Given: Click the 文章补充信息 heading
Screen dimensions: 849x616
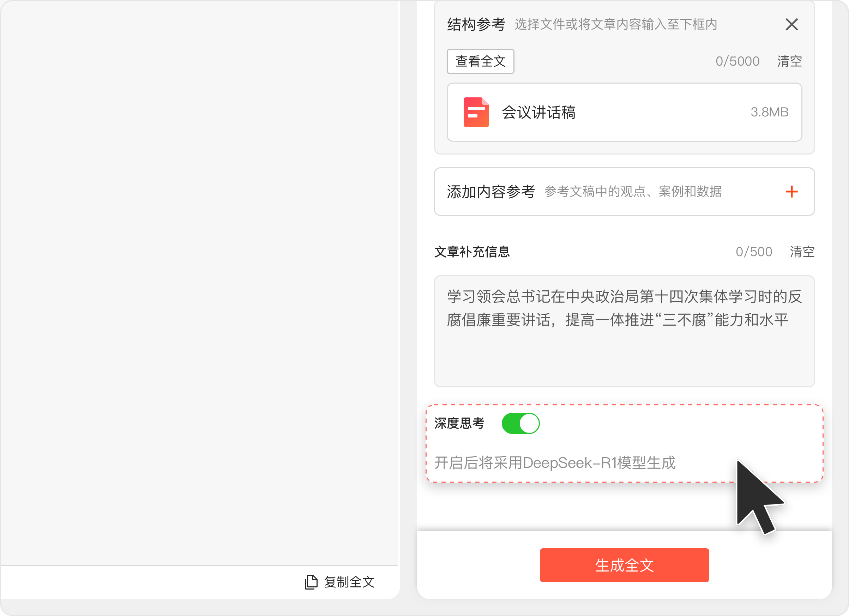Looking at the screenshot, I should click(x=472, y=252).
